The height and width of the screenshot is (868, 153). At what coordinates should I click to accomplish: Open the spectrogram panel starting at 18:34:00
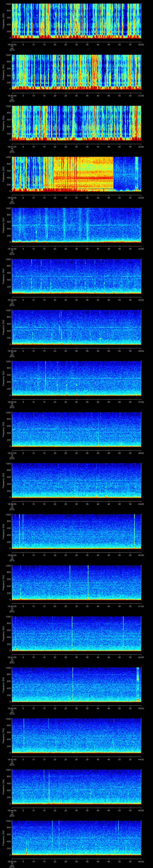[76, 276]
